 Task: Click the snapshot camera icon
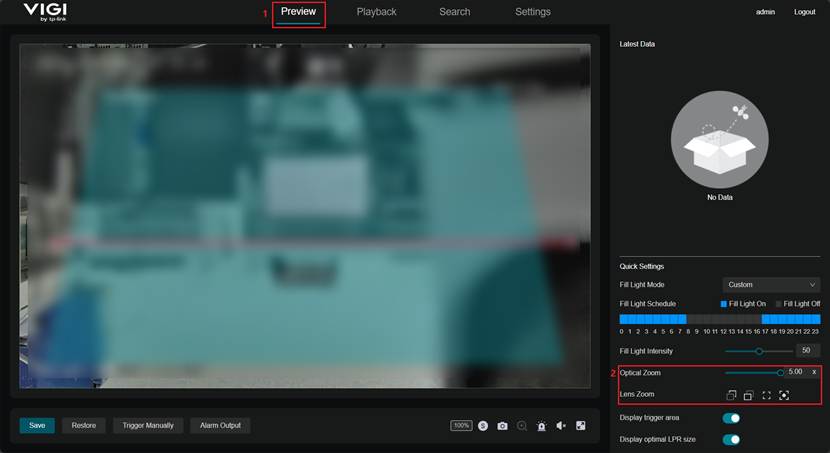click(502, 426)
